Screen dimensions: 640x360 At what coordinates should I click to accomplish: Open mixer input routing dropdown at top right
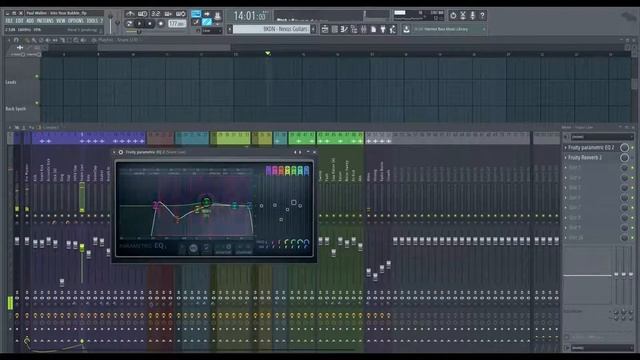click(601, 137)
